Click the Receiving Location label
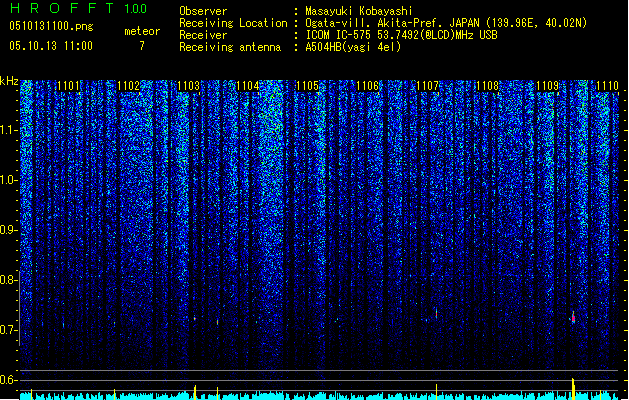 [233, 23]
